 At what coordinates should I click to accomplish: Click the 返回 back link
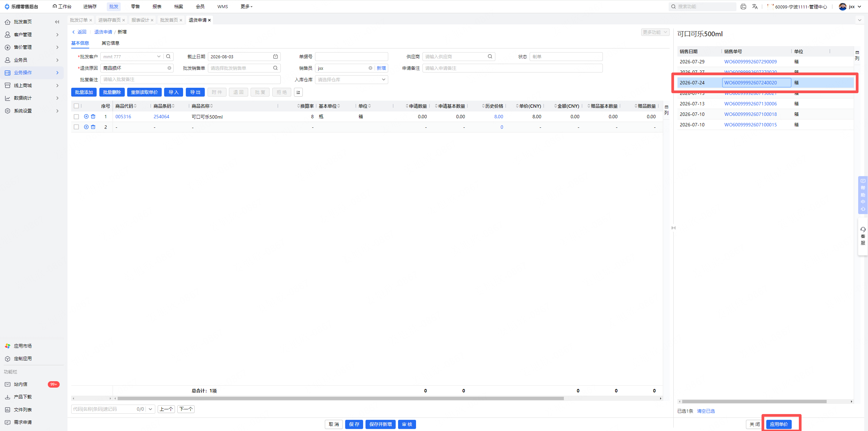(79, 32)
